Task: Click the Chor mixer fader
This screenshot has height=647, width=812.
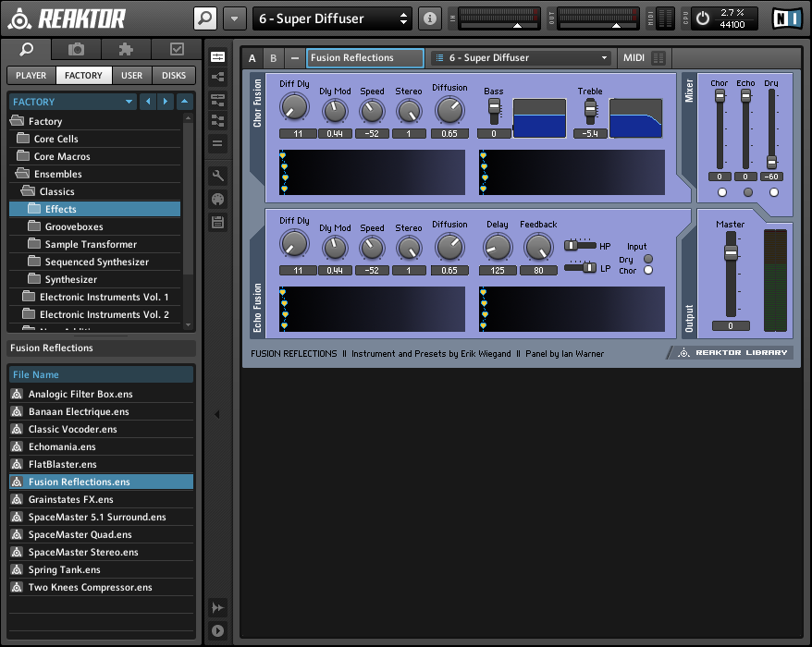Action: (720, 96)
